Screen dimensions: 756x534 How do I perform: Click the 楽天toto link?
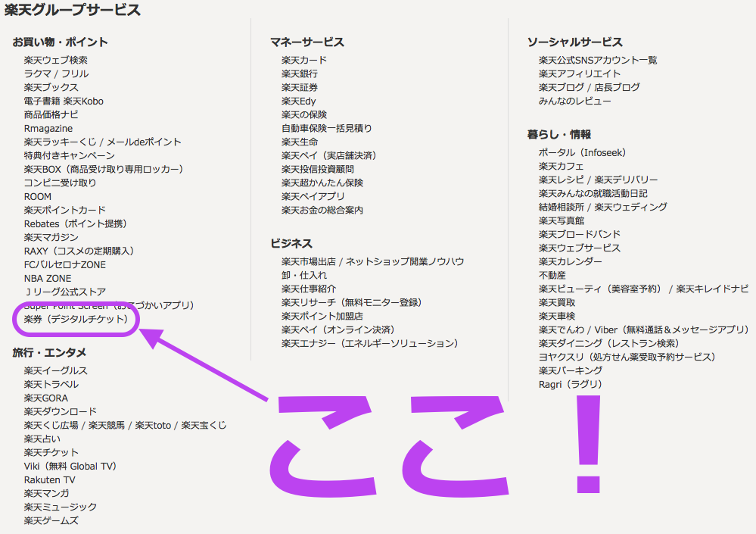[153, 426]
